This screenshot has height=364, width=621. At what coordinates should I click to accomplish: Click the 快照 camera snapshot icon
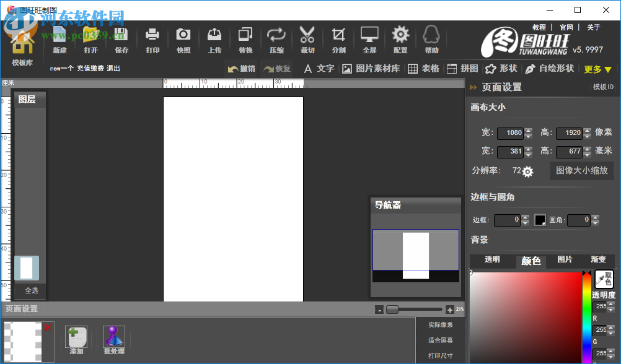coord(183,35)
